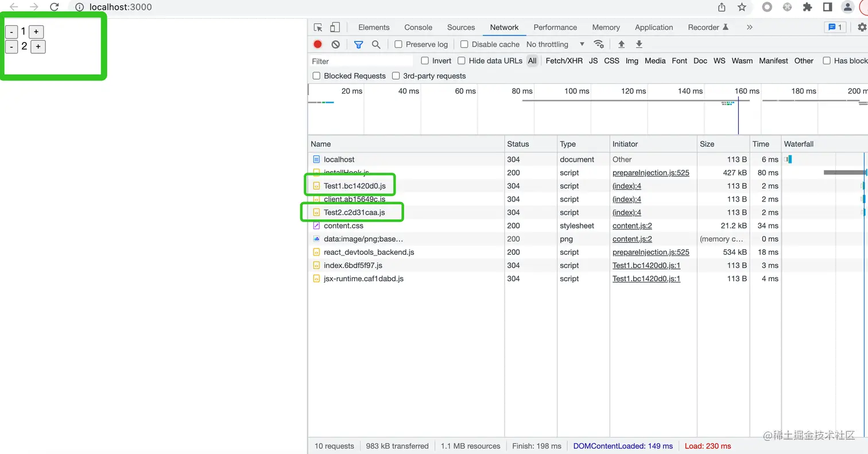Open Test1.bc1420d0.js:1 initiator of index.6bdf5f97.js
This screenshot has width=868, height=454.
(646, 265)
